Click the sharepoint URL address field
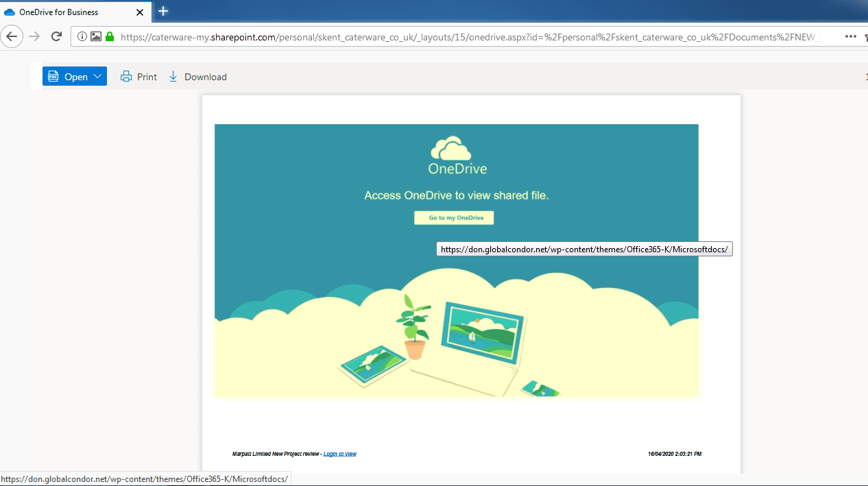 pyautogui.click(x=470, y=37)
